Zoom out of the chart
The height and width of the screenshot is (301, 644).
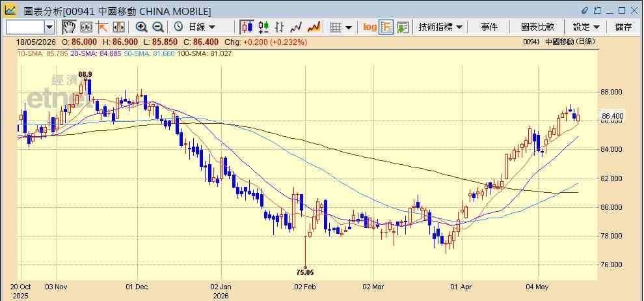[158, 27]
